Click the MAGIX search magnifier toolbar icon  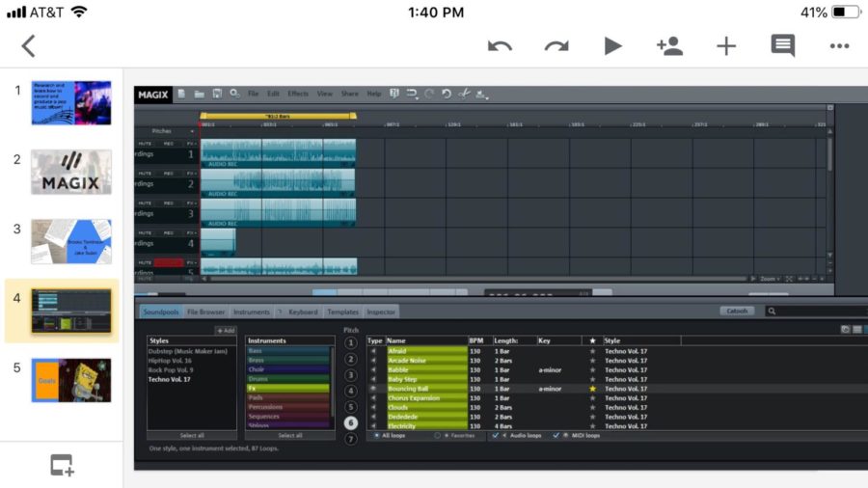pyautogui.click(x=234, y=95)
